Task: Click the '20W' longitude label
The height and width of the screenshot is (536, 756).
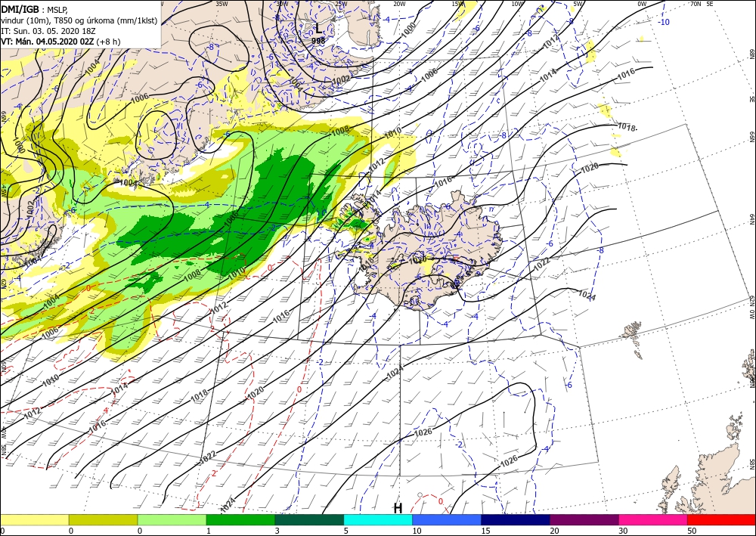Action: point(398,4)
